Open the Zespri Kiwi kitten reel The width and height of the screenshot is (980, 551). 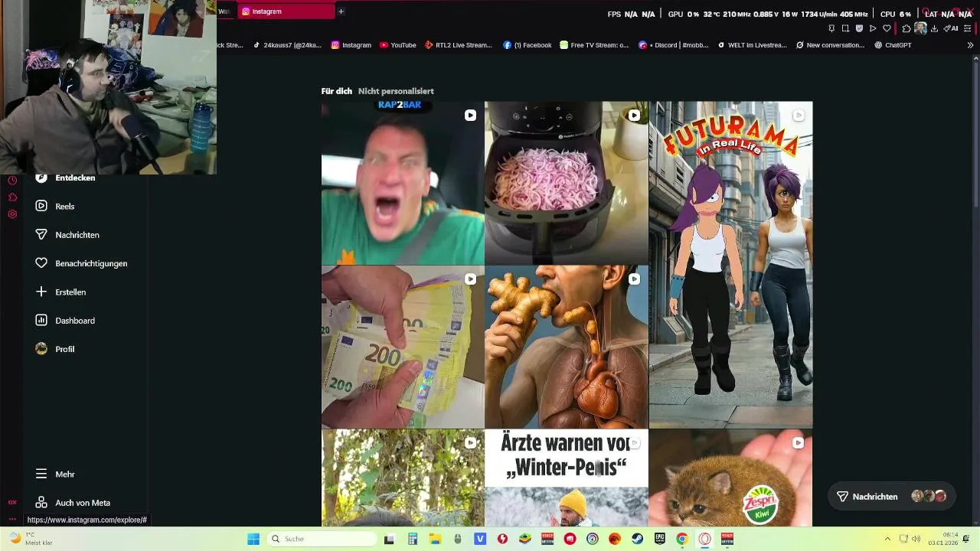(730, 478)
